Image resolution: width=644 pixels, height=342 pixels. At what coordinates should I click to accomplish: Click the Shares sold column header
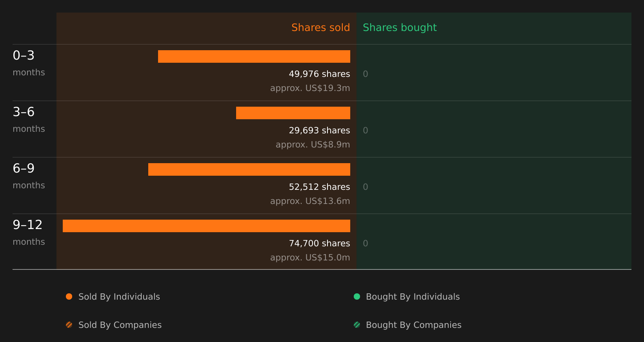click(321, 27)
